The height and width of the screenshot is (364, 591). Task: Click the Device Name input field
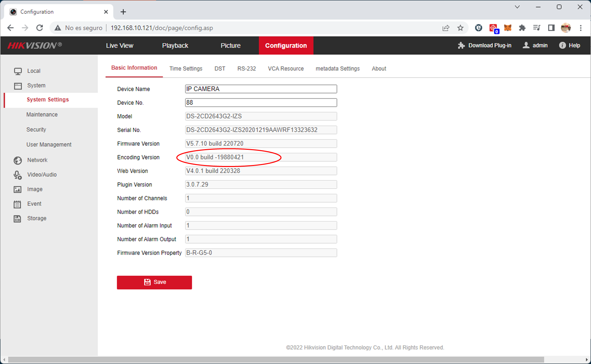(261, 89)
